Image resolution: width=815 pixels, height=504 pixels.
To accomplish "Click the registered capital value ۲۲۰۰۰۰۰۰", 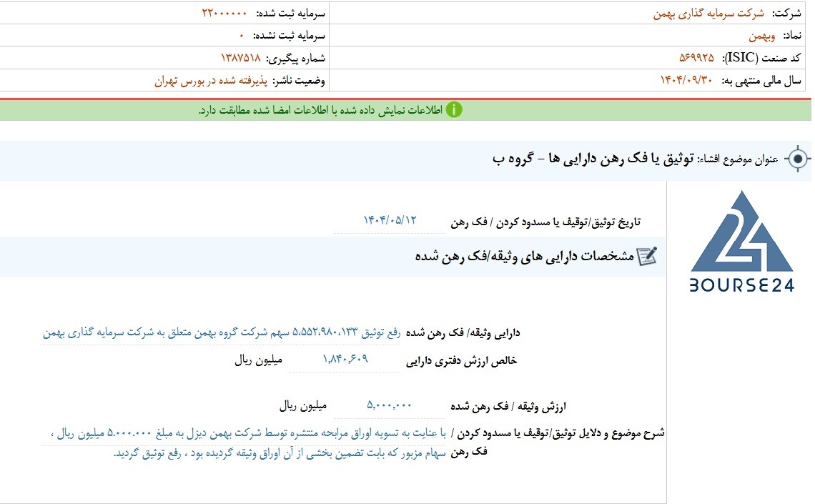I will [x=224, y=13].
